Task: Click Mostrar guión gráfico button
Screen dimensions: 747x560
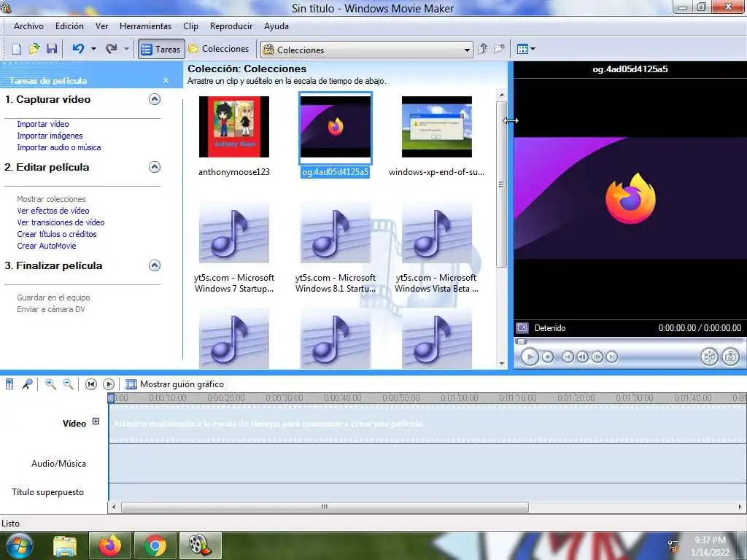Action: pos(174,384)
